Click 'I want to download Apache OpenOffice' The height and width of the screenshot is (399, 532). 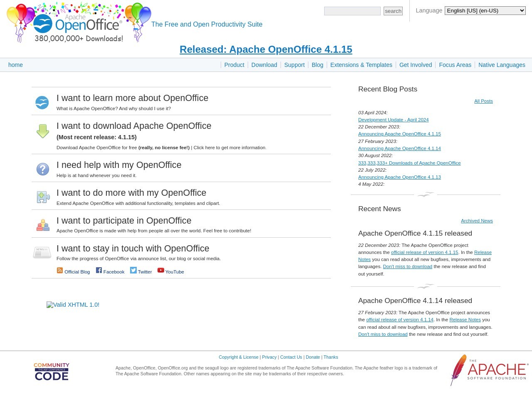point(134,126)
